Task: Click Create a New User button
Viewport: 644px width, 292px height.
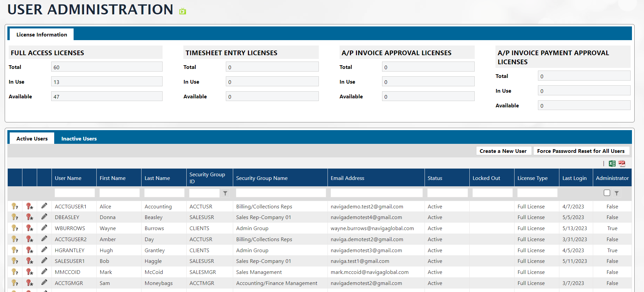Action: 503,151
